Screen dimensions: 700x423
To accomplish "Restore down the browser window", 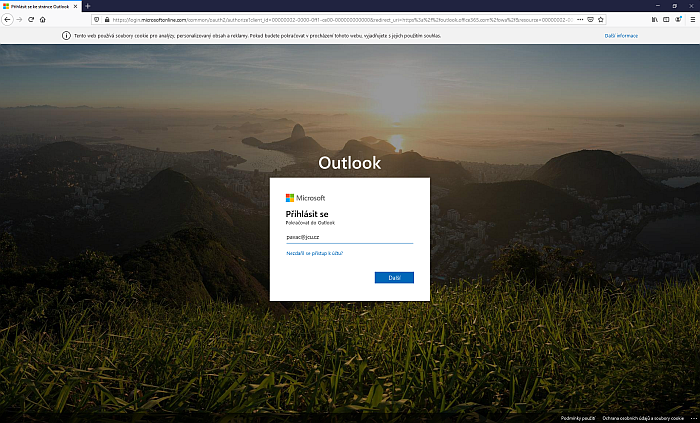I will tap(675, 6).
